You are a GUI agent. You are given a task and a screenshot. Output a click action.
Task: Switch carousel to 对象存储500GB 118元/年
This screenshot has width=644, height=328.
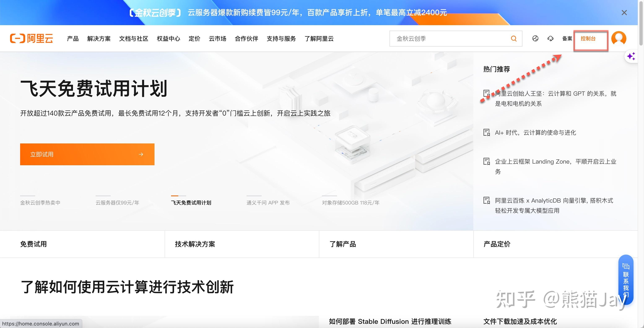(x=351, y=203)
